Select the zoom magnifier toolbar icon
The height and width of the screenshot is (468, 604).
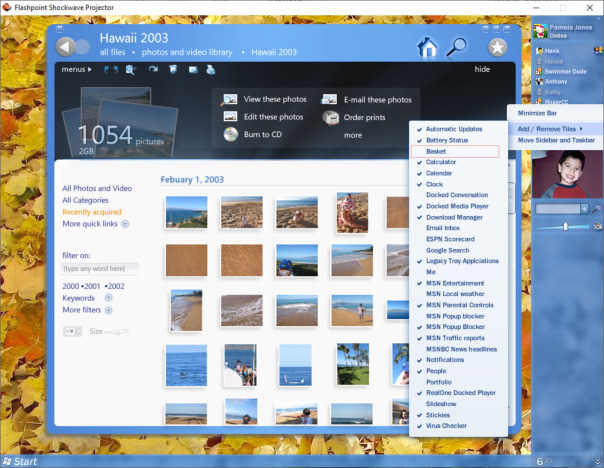click(x=130, y=70)
